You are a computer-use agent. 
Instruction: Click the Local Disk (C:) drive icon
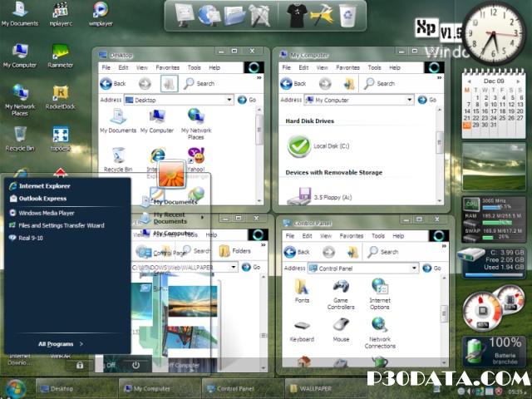click(x=298, y=145)
